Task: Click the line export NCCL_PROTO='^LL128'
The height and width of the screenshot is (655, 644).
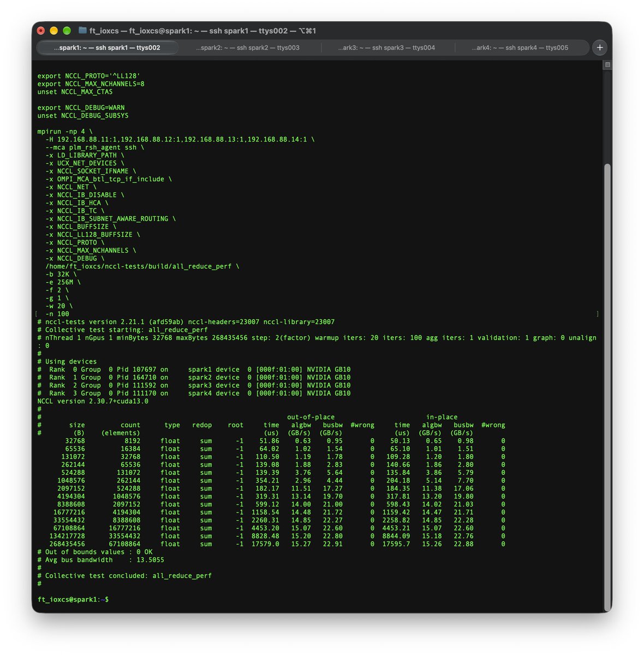Action: tap(89, 76)
